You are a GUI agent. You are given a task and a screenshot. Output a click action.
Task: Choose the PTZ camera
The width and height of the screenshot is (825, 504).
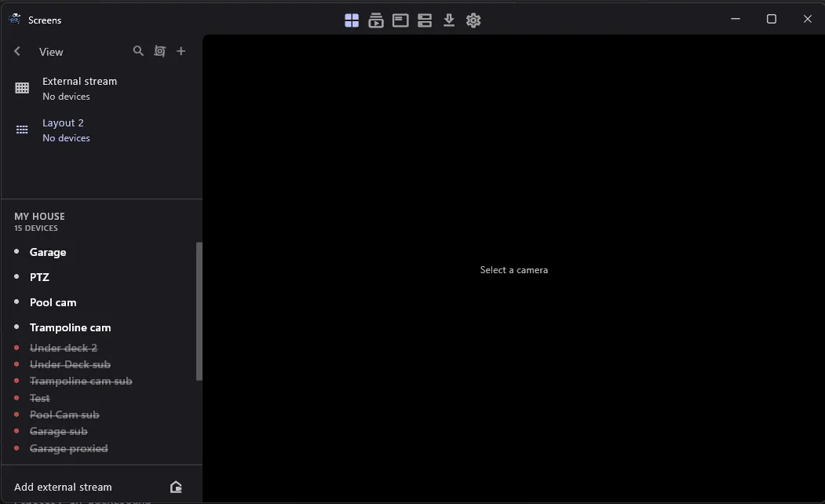[39, 276]
